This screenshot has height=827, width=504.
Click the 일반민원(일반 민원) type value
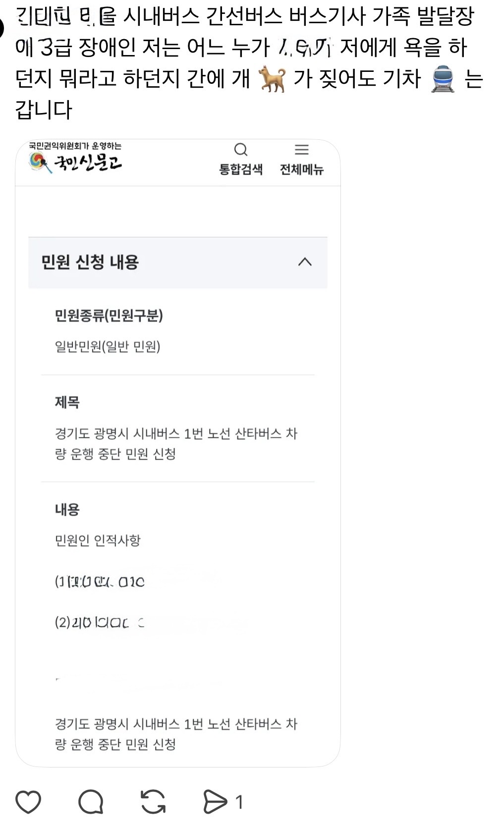108,346
